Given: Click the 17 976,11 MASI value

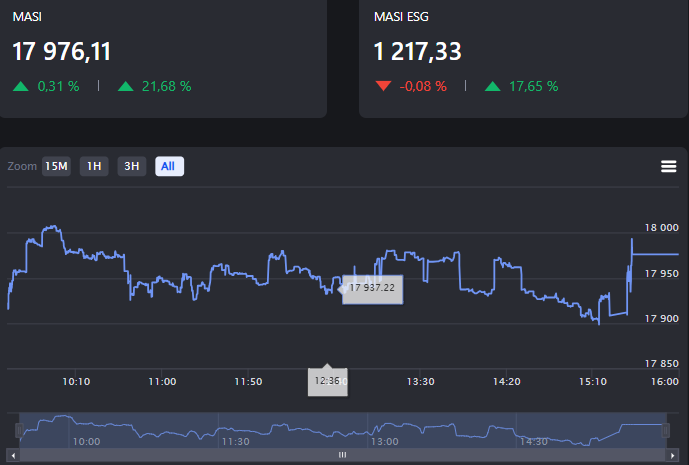Looking at the screenshot, I should 61,51.
